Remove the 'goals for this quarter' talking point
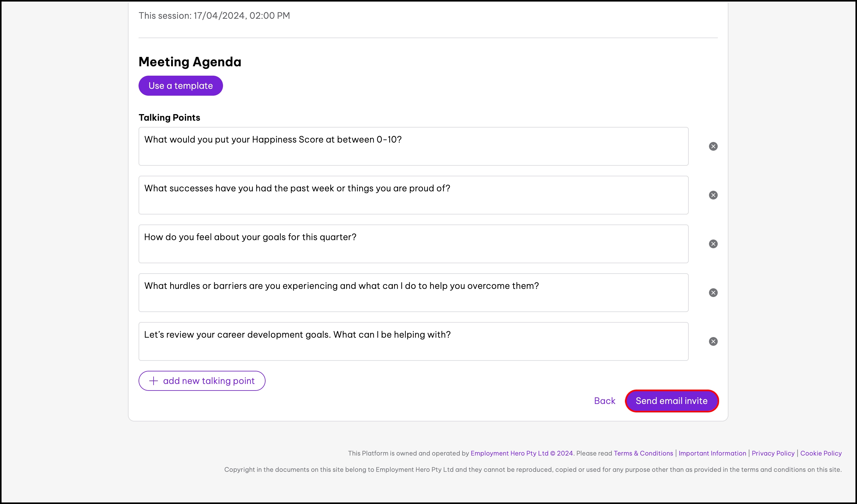This screenshot has width=857, height=504. click(x=713, y=244)
